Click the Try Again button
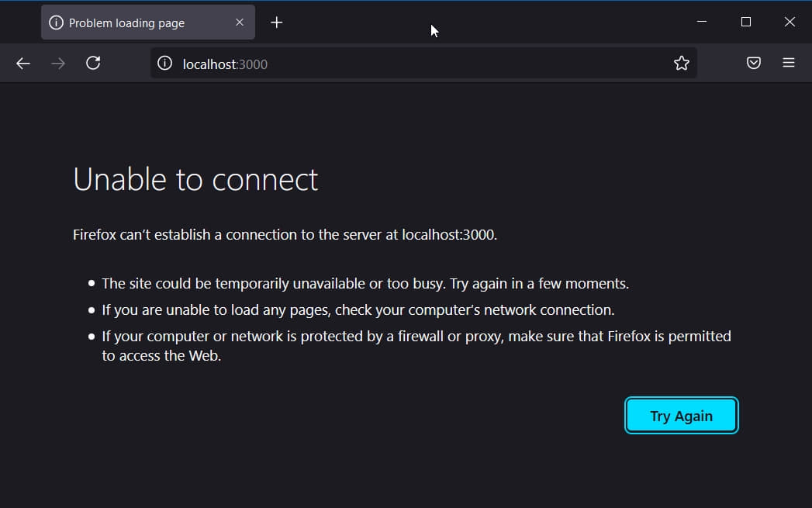This screenshot has height=508, width=812. pos(682,415)
